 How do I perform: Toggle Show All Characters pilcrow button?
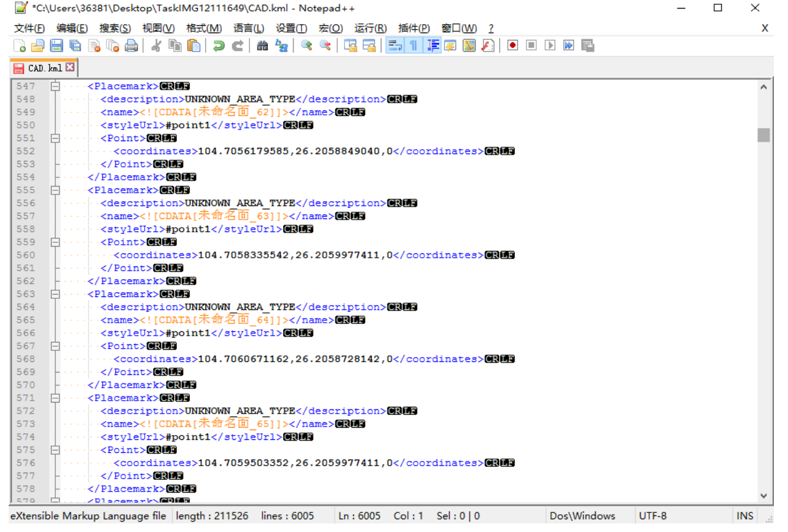(413, 45)
